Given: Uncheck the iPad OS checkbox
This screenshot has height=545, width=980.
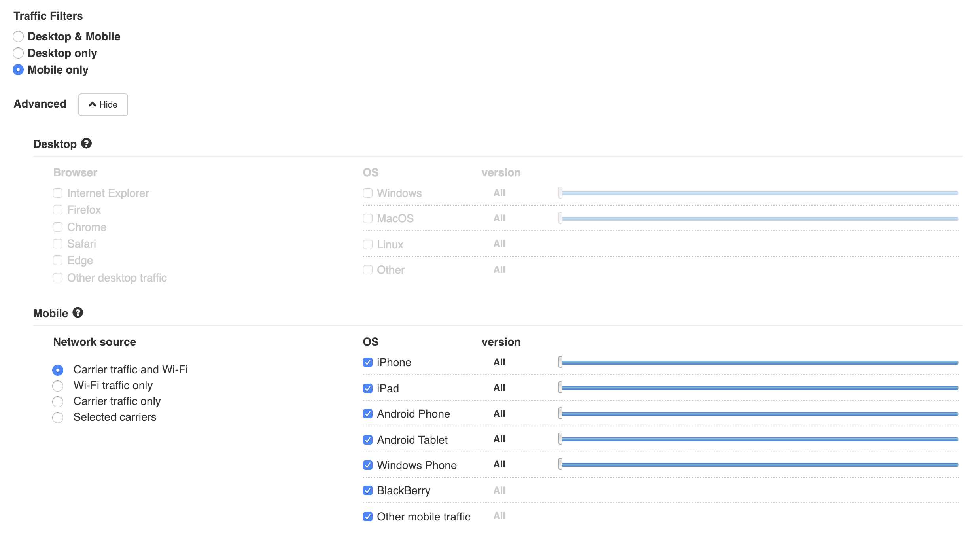Looking at the screenshot, I should pyautogui.click(x=368, y=388).
